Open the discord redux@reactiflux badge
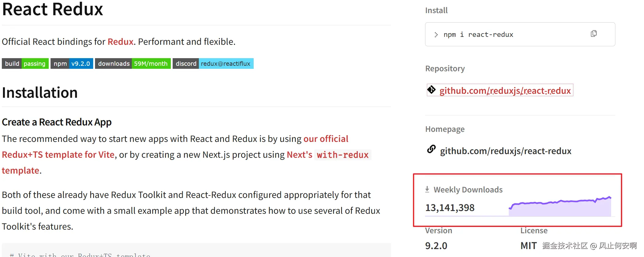The width and height of the screenshot is (644, 257). [x=213, y=64]
